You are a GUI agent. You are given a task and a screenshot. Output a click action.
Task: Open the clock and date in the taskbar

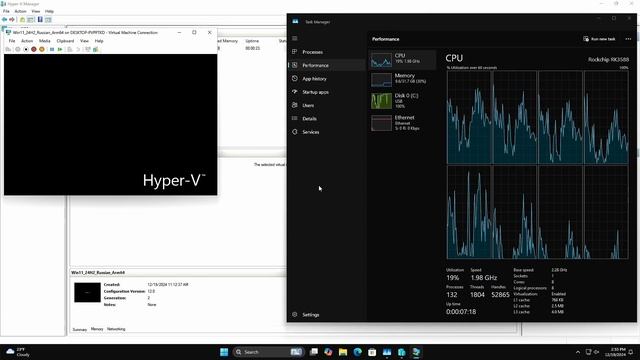(x=615, y=352)
